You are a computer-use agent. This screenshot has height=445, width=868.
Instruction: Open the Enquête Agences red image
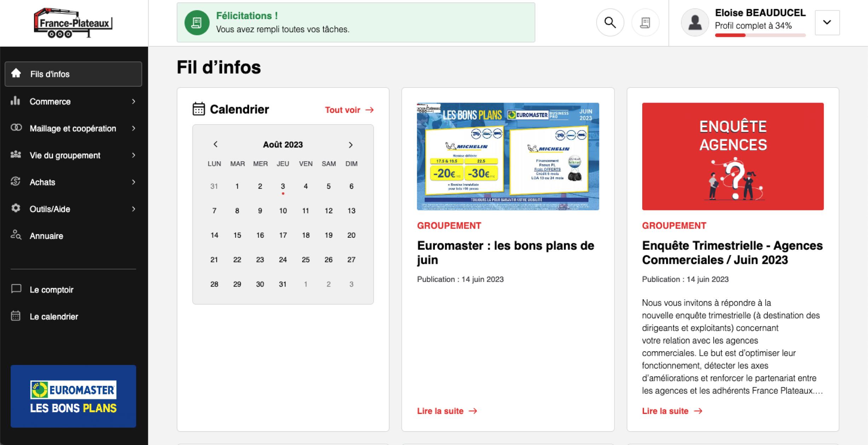point(733,156)
